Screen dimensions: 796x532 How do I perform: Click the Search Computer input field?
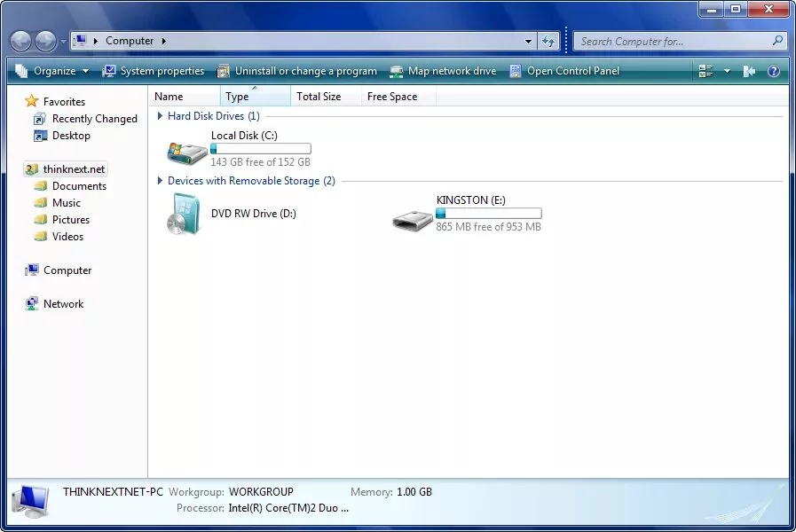(x=672, y=41)
